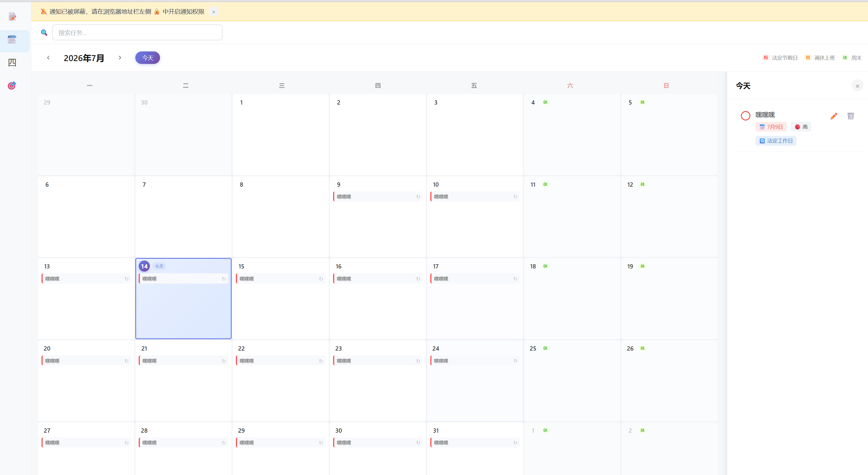868x475 pixels.
Task: Click the 法定工作日 repeat tag
Action: [776, 141]
